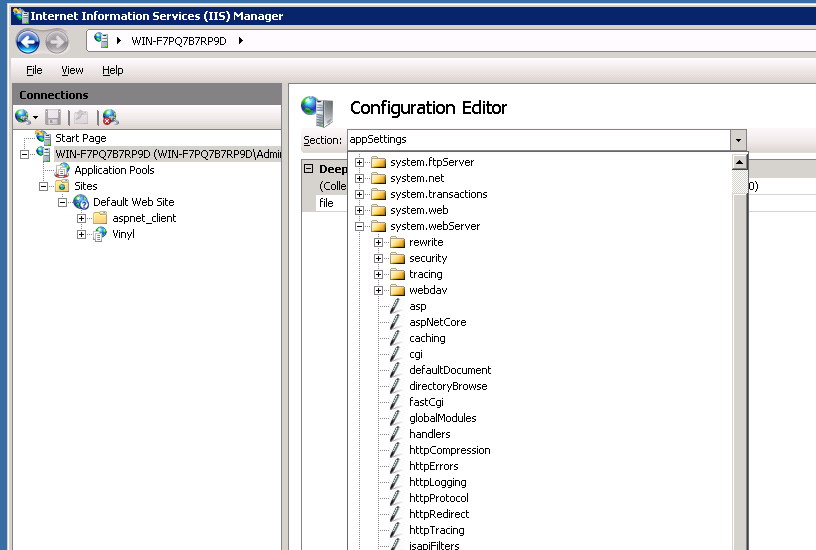Collapse the Default Web Site node
The width and height of the screenshot is (816, 550).
point(62,202)
